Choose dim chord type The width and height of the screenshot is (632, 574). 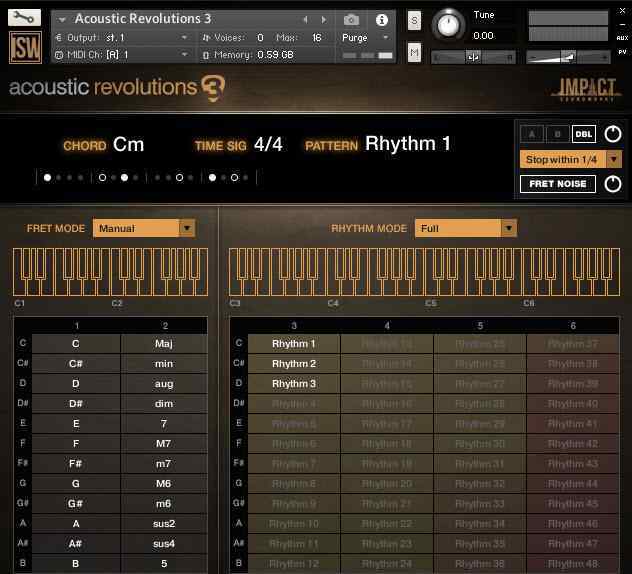[x=164, y=403]
